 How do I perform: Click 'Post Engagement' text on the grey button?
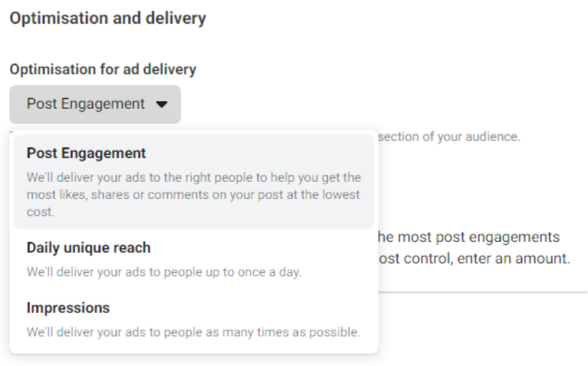click(86, 104)
